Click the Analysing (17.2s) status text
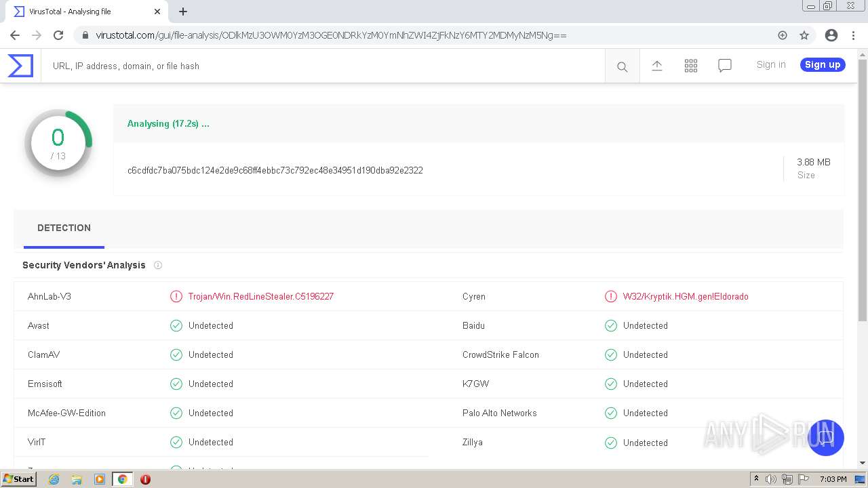 168,123
